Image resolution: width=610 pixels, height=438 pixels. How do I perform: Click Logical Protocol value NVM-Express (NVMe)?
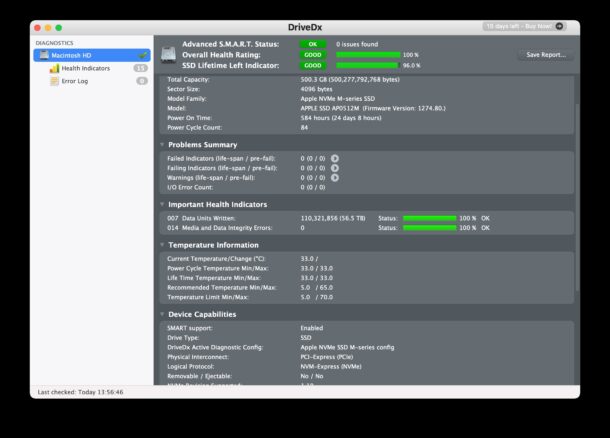331,366
